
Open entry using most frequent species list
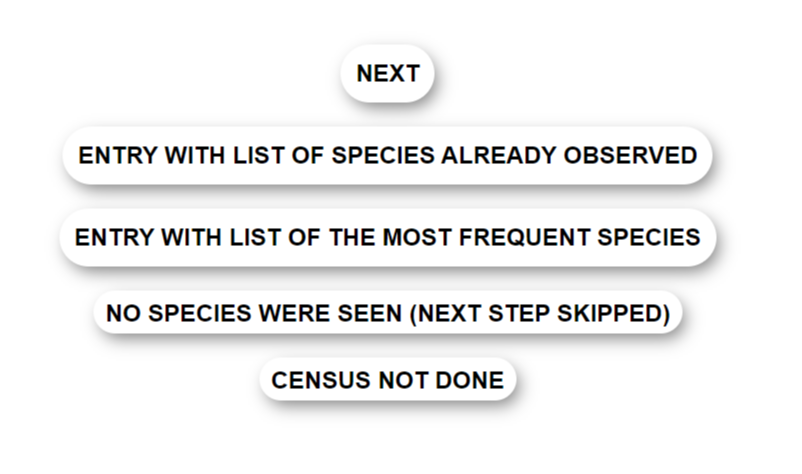pyautogui.click(x=387, y=238)
